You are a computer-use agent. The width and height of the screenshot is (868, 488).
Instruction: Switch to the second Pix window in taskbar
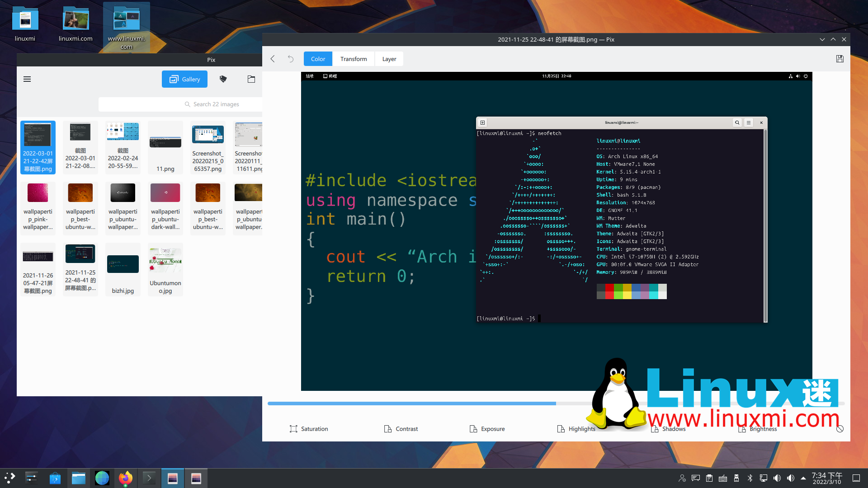[x=196, y=478]
